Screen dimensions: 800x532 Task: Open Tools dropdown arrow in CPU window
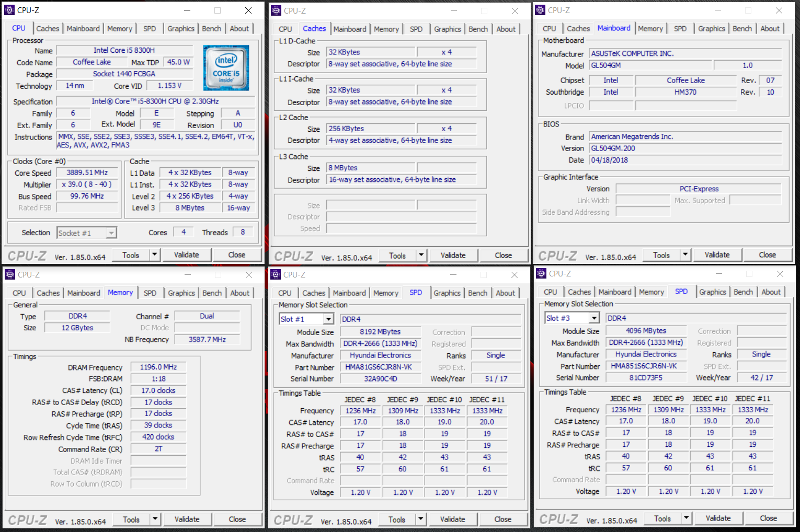coord(154,255)
